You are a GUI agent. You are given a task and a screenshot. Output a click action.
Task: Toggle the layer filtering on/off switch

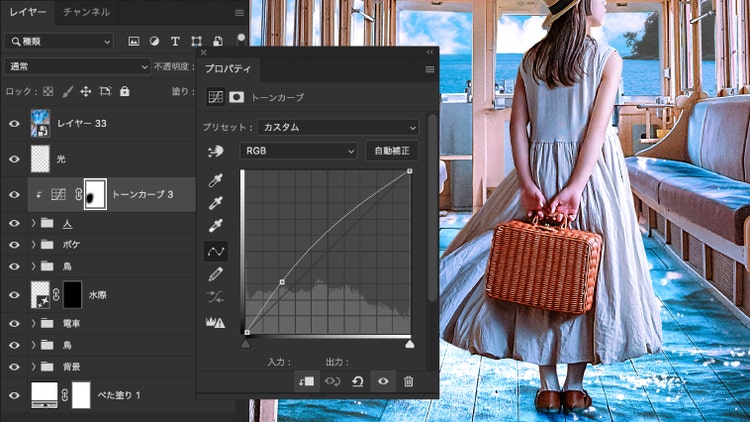(x=241, y=39)
